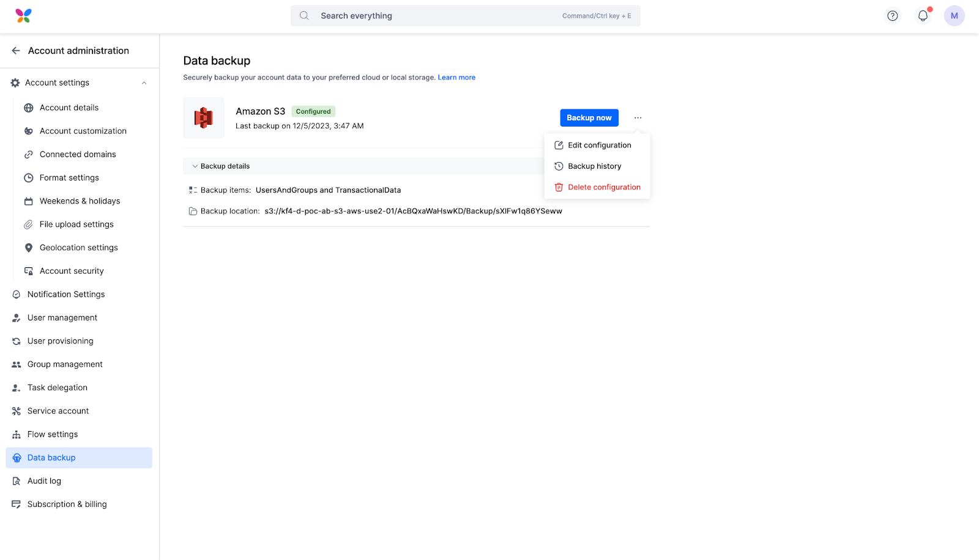This screenshot has width=979, height=560.
Task: Toggle the three-dot more options menu
Action: (x=638, y=118)
